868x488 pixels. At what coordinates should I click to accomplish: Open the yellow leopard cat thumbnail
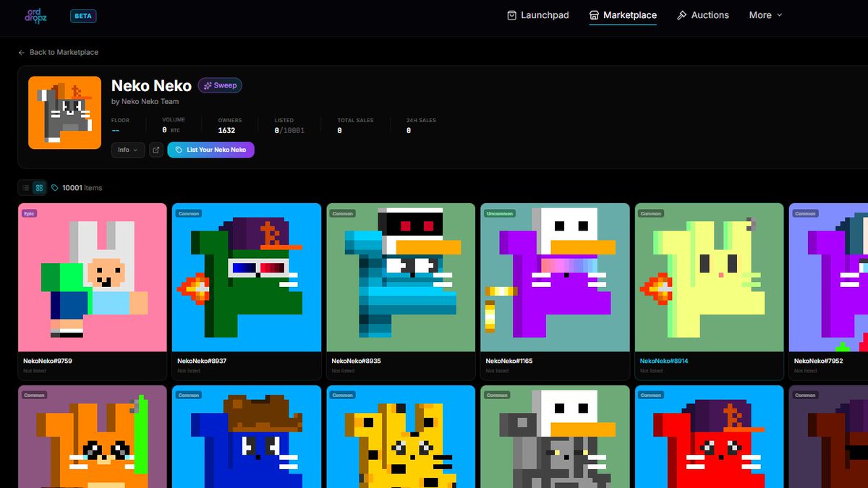pos(401,437)
